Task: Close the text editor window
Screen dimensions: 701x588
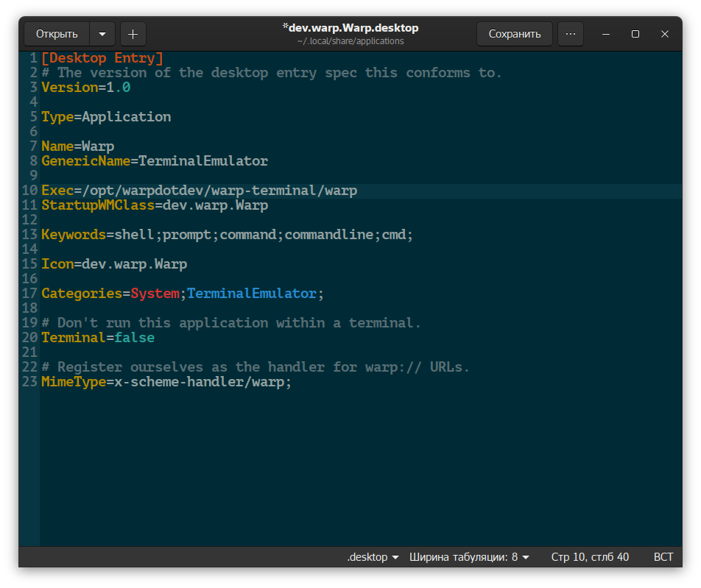Action: 664,34
